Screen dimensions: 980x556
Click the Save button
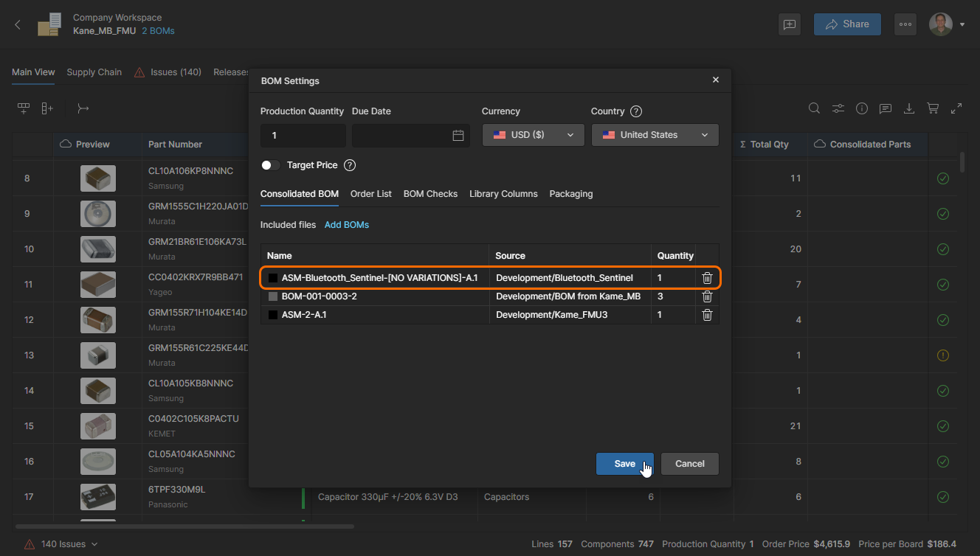(x=624, y=464)
